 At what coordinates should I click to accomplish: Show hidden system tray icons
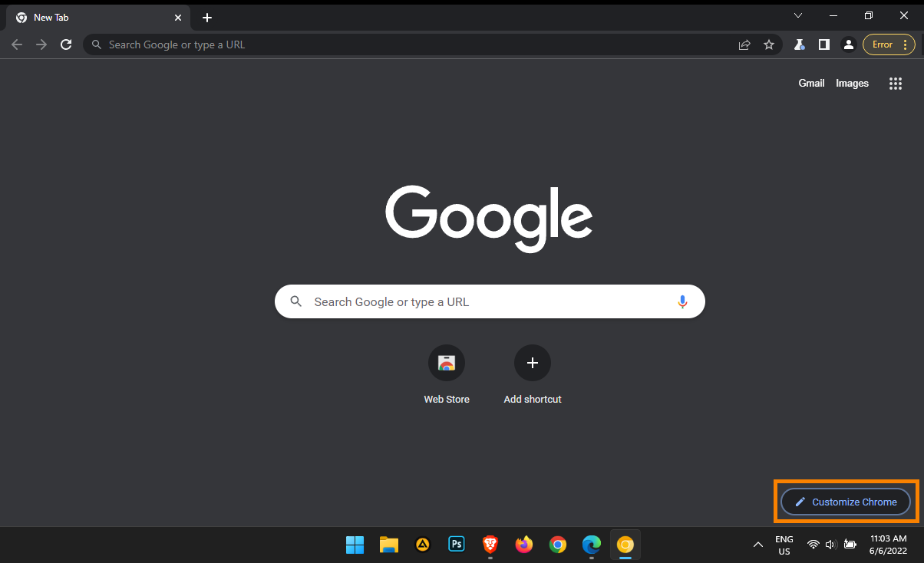coord(758,545)
